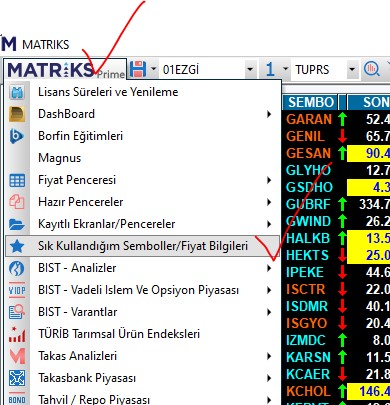The height and width of the screenshot is (405, 390).
Task: Click the 01EZGİ page name field
Action: point(202,70)
